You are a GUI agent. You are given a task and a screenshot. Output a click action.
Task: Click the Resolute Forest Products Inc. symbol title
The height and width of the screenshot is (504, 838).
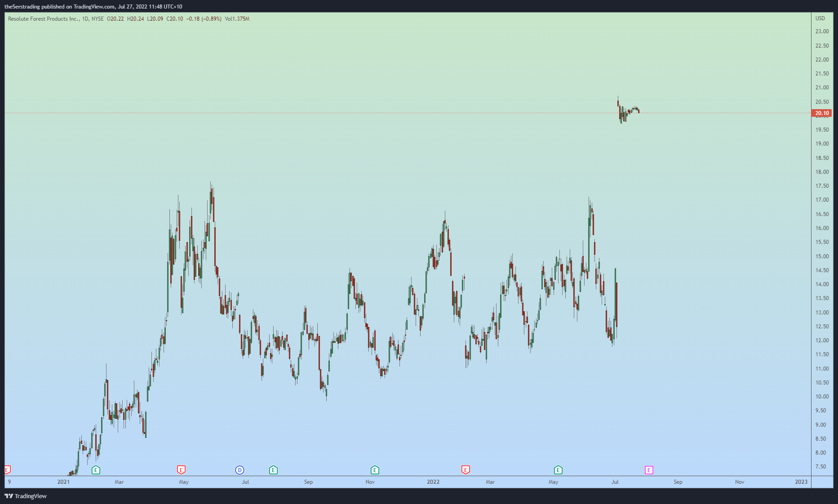44,19
